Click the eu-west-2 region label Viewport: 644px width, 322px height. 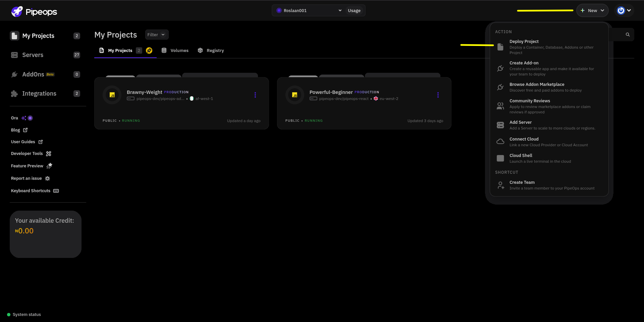pos(389,99)
